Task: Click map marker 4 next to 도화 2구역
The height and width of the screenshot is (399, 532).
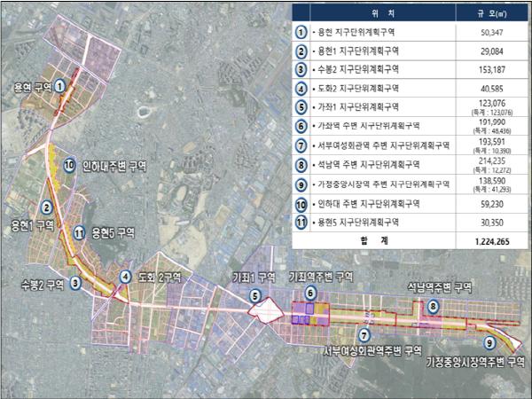Action: tap(126, 277)
